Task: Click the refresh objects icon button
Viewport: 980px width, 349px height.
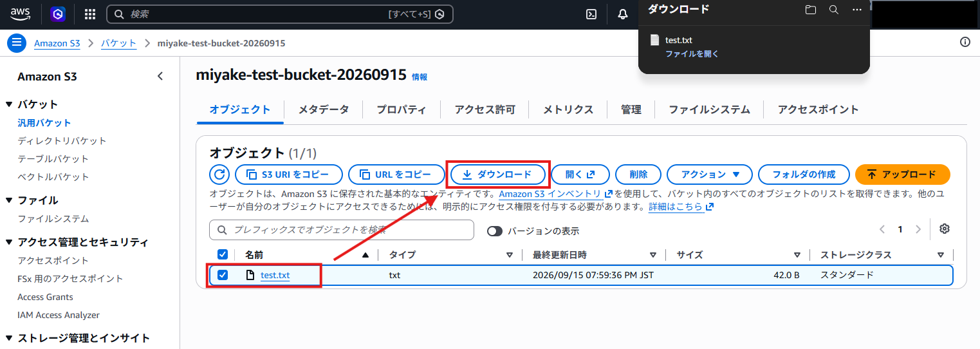Action: click(219, 174)
